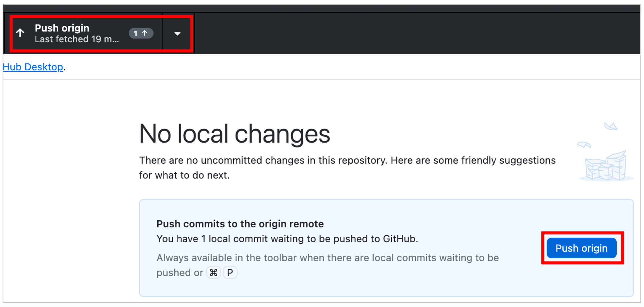Click the small arrow inside the commit badge
This screenshot has width=644, height=307.
pyautogui.click(x=145, y=33)
